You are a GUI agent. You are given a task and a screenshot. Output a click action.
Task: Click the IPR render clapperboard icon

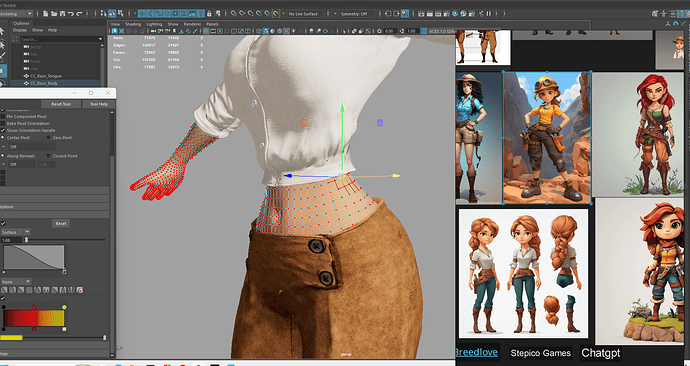coord(438,14)
